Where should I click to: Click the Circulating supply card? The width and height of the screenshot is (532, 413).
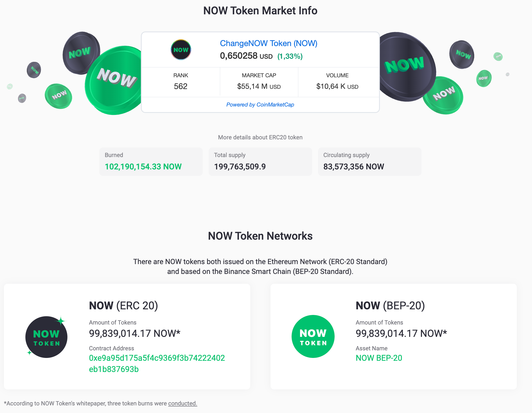point(369,162)
